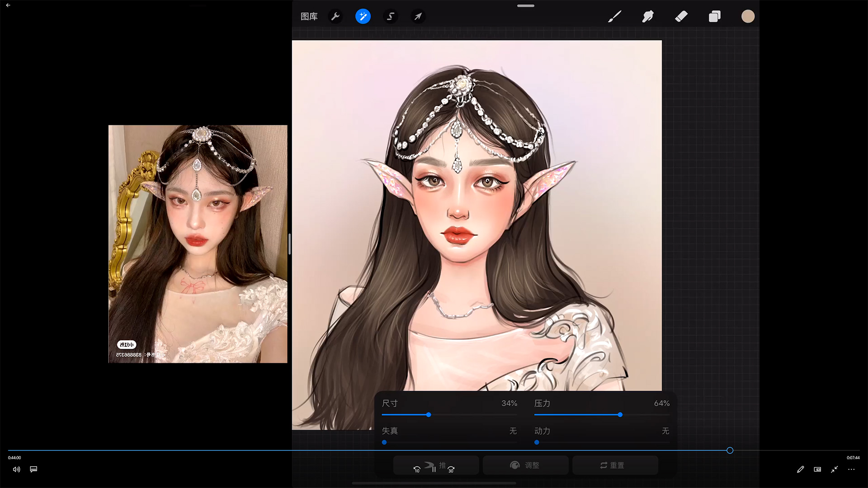868x488 pixels.
Task: Select the Brush tool
Action: pyautogui.click(x=614, y=17)
